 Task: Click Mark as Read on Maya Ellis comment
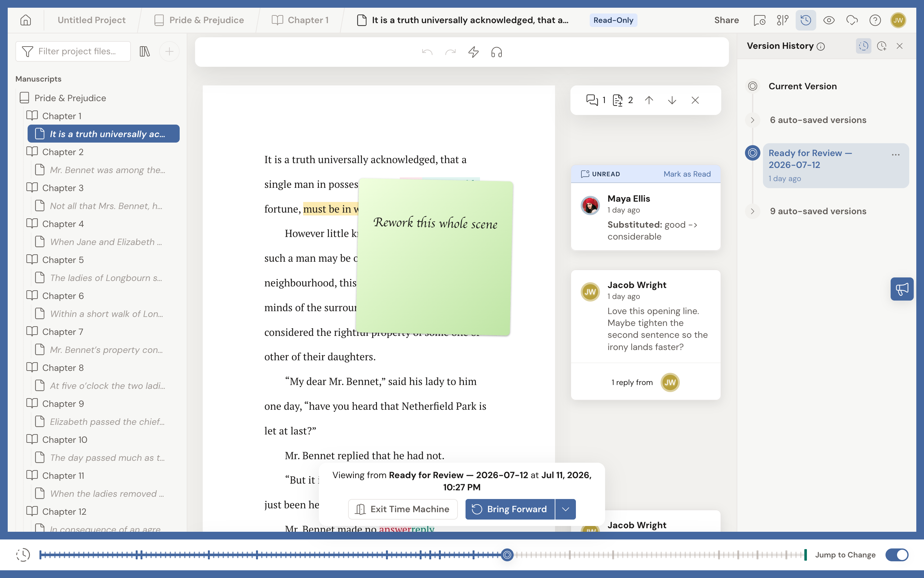click(x=687, y=174)
